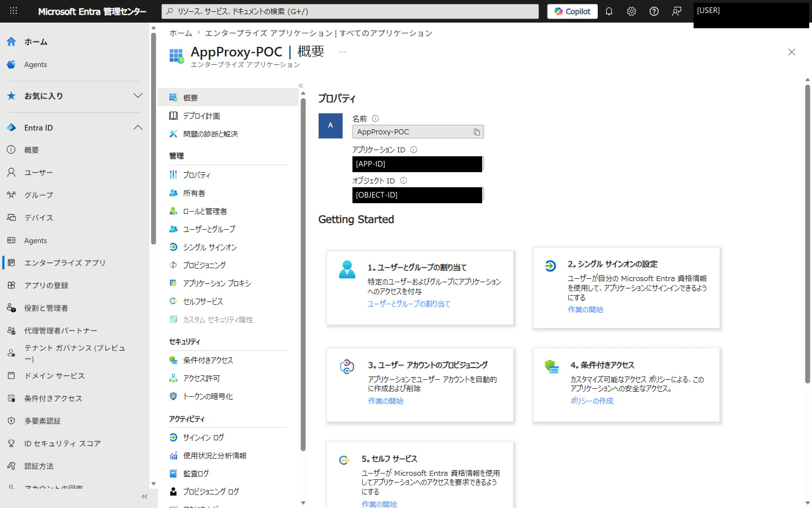Collapse the resource menu double chevron
Screen dimensions: 812x508
[x=301, y=86]
